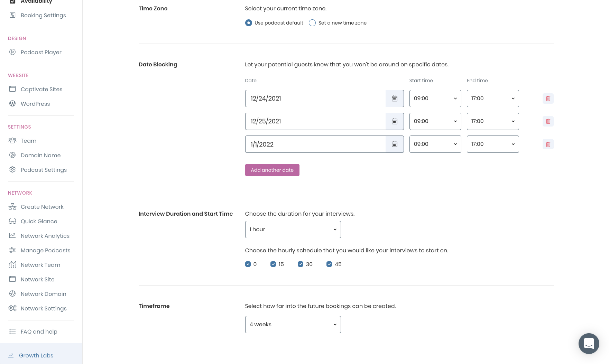Viewport: 609px width, 364px height.
Task: Click the Create Network icon
Action: [x=12, y=206]
